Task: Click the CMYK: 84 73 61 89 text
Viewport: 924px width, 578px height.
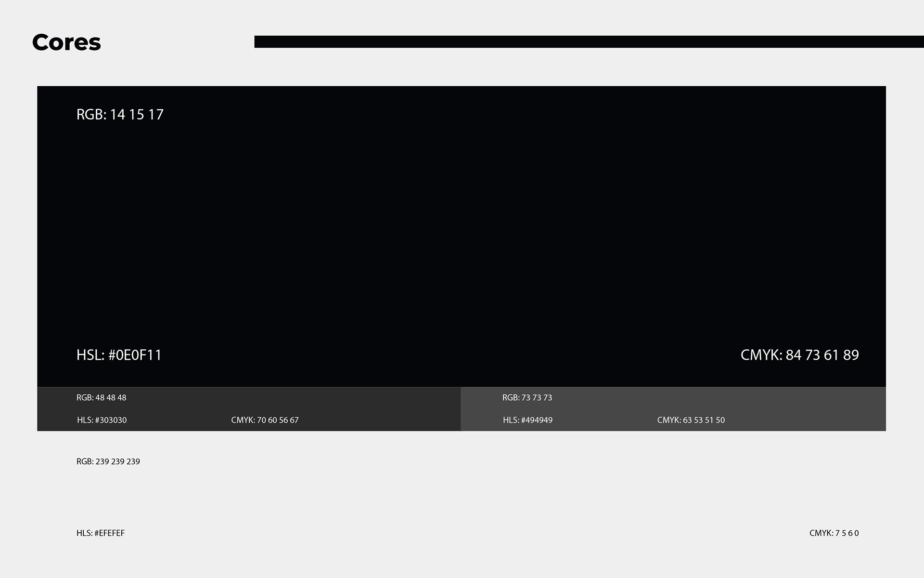Action: pos(799,355)
